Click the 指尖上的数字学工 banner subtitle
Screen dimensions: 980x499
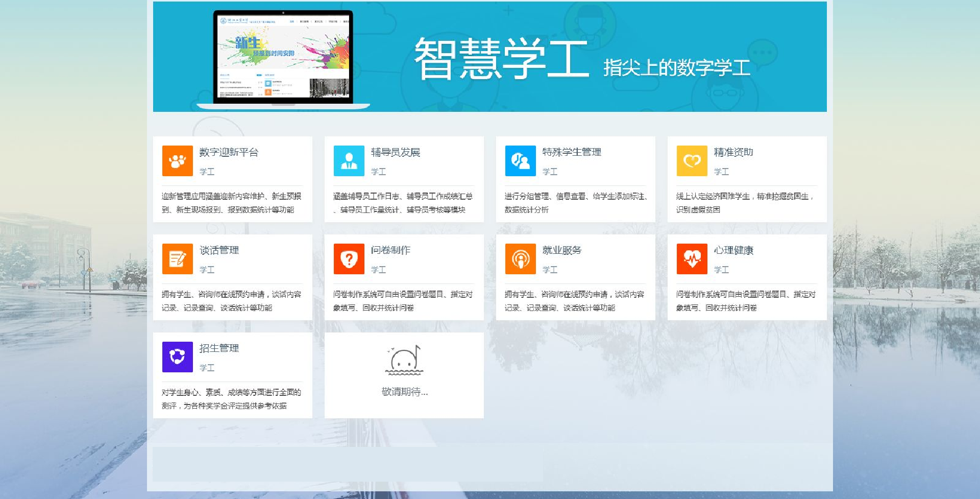(x=677, y=67)
